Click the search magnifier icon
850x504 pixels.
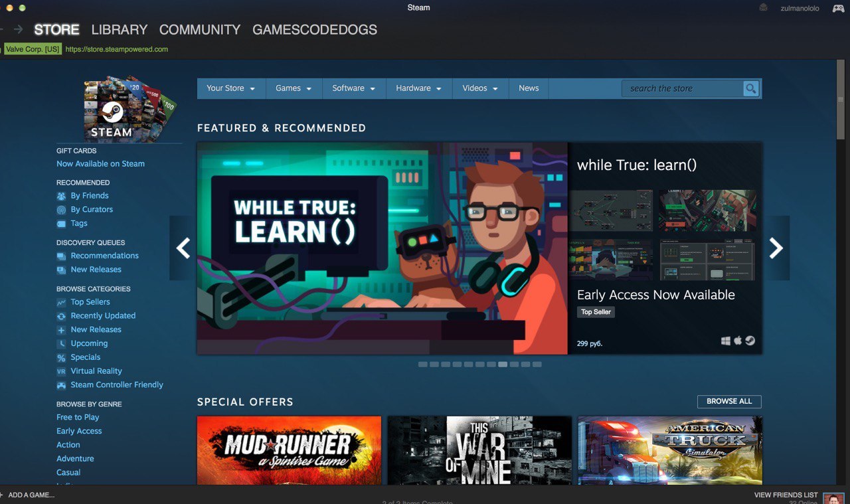pos(750,88)
